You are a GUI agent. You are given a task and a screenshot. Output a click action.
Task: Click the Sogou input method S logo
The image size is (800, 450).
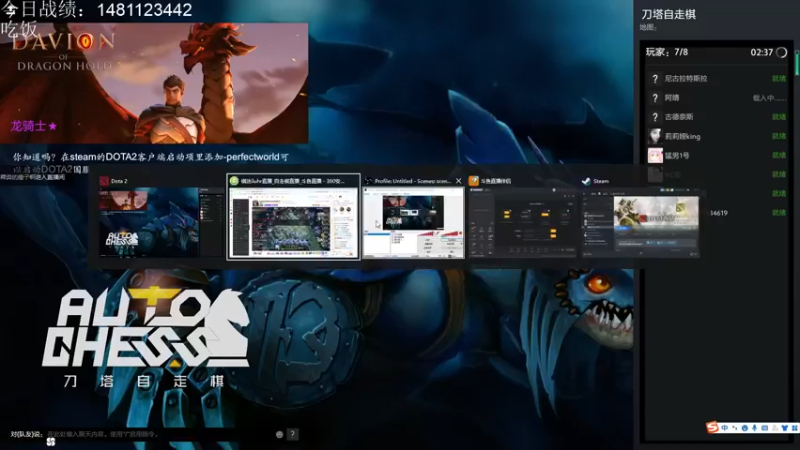click(x=712, y=427)
